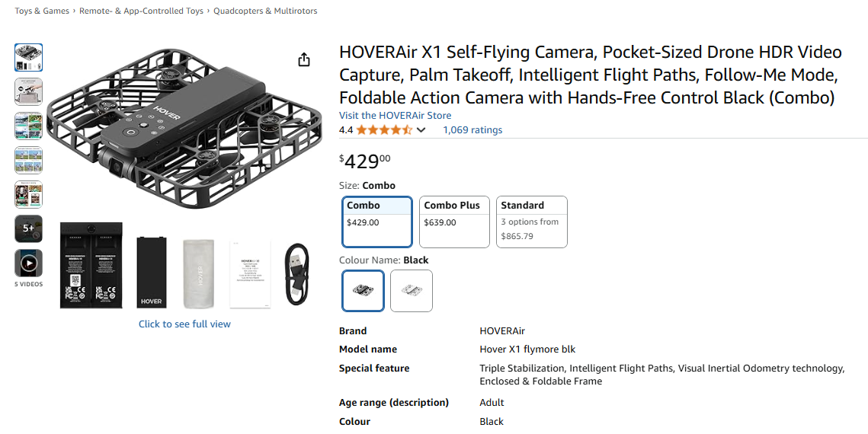868x434 pixels.
Task: Expand the star rating breakdown chevron
Action: 421,130
